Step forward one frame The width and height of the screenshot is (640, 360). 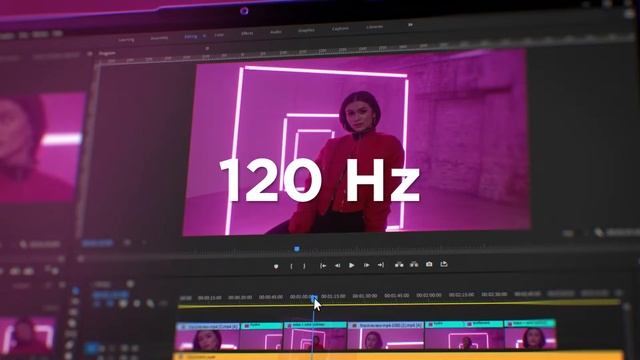click(367, 265)
